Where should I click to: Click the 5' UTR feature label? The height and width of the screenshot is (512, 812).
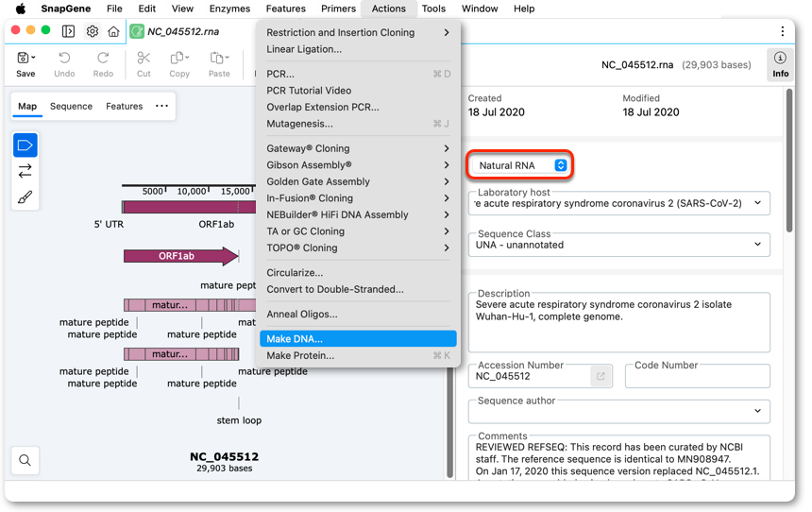point(109,225)
